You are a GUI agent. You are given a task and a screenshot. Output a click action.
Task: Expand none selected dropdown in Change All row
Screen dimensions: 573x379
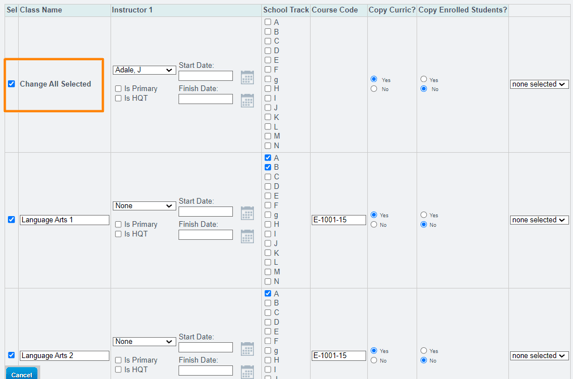539,84
